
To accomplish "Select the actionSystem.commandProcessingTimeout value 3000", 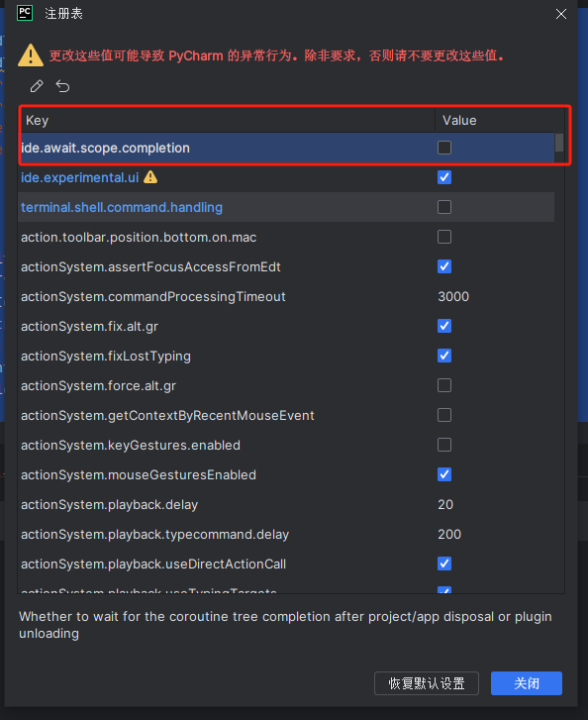I will coord(453,297).
